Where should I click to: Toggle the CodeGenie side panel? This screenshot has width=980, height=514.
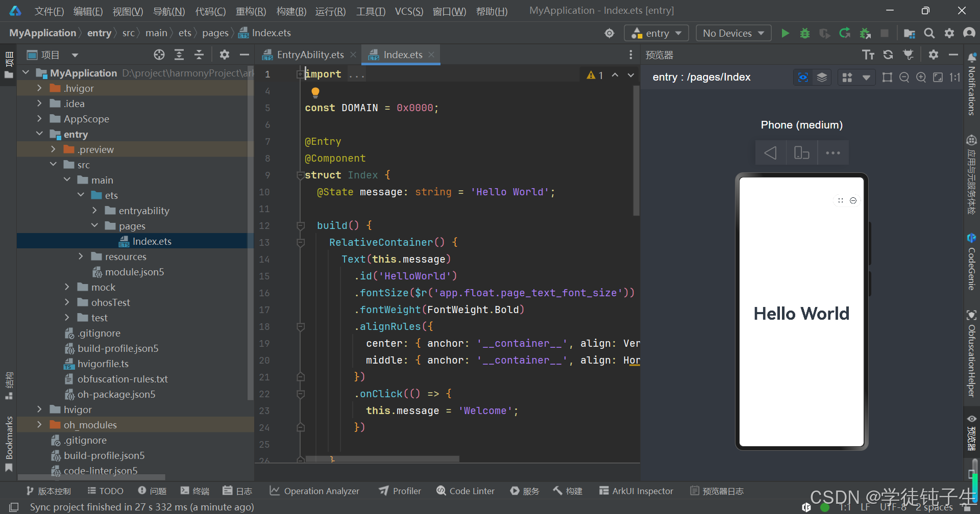point(972,262)
